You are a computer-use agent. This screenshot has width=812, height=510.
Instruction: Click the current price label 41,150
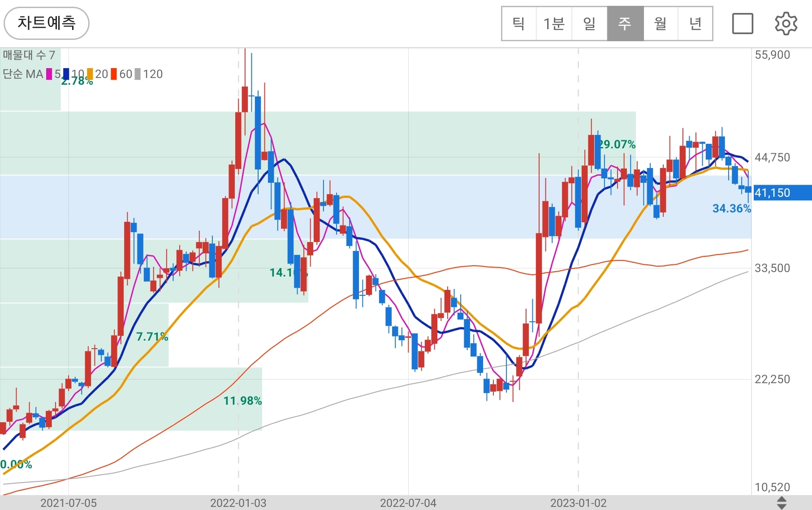click(x=782, y=193)
